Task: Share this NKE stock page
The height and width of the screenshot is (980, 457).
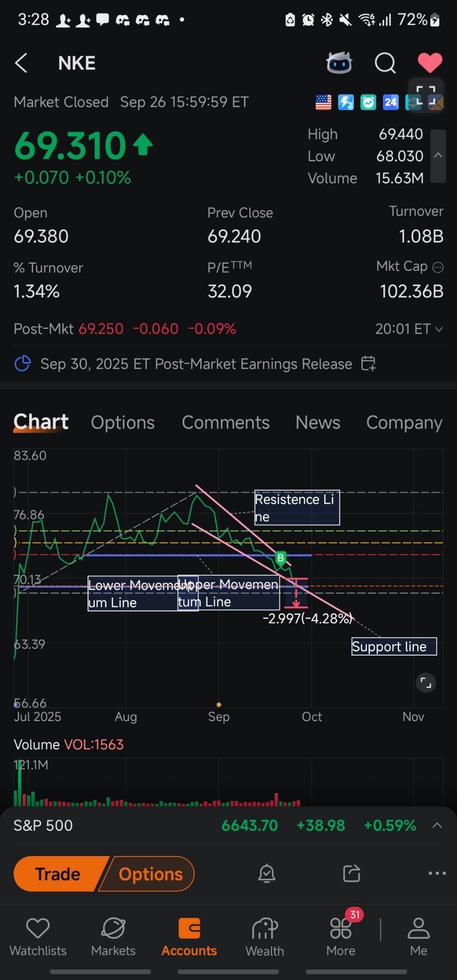Action: (x=352, y=874)
